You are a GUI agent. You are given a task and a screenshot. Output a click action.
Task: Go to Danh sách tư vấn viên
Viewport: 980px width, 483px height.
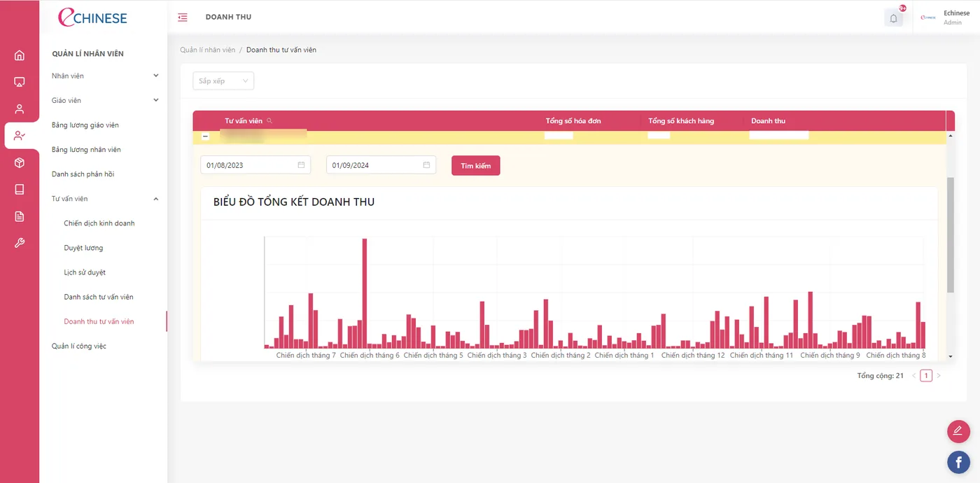click(x=99, y=297)
